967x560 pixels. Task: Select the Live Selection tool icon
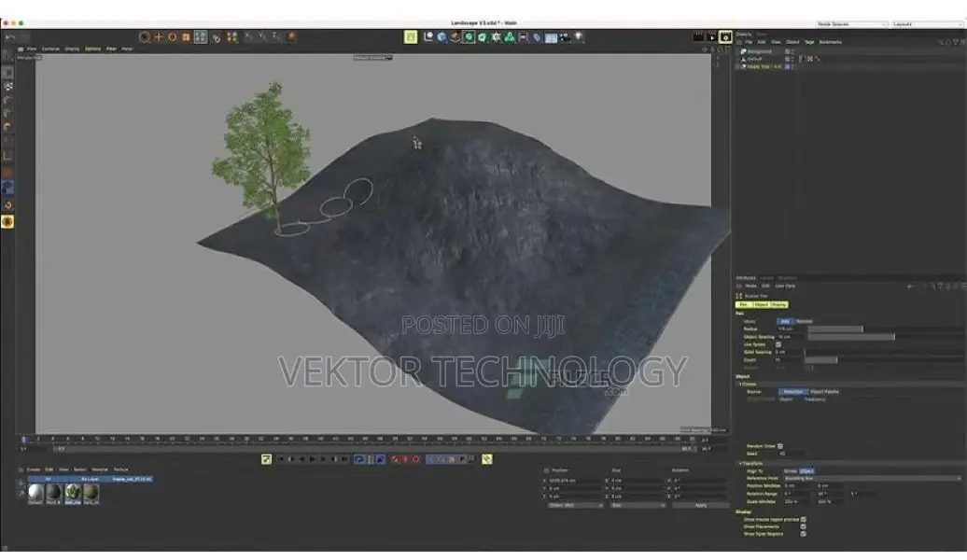tap(145, 37)
